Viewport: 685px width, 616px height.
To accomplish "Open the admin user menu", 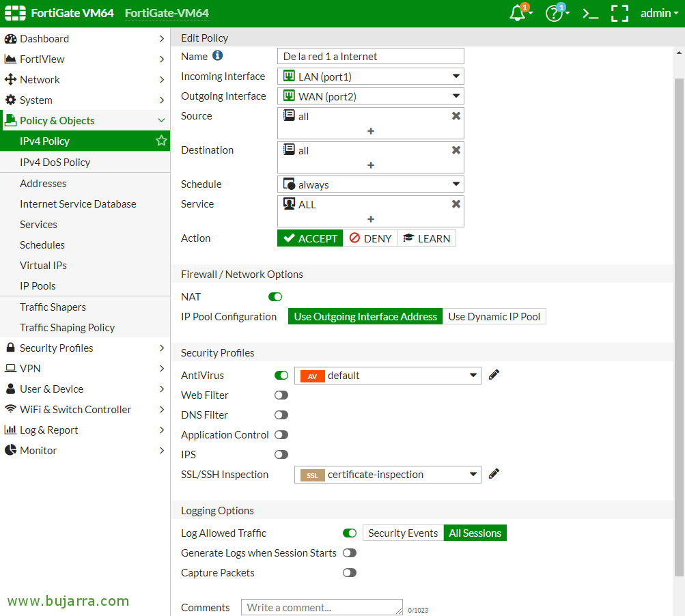I will click(x=658, y=13).
